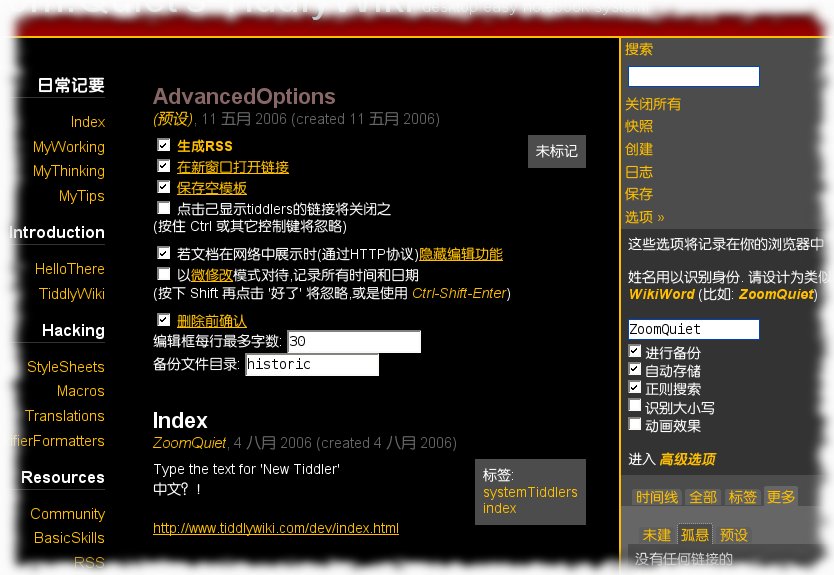The width and height of the screenshot is (834, 575).
Task: Switch to the 预设 sub-tab
Action: tap(734, 535)
